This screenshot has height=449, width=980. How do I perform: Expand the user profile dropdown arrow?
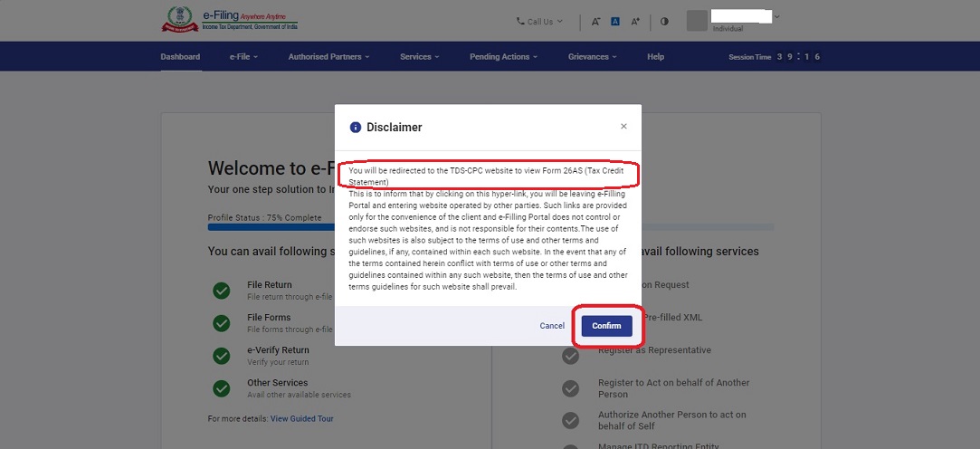click(777, 17)
